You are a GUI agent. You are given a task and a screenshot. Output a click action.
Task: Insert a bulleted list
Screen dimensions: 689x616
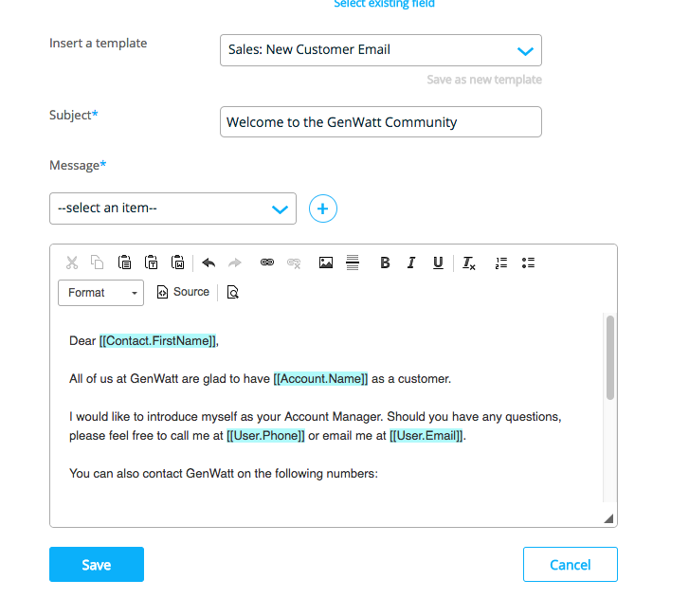[x=528, y=263]
